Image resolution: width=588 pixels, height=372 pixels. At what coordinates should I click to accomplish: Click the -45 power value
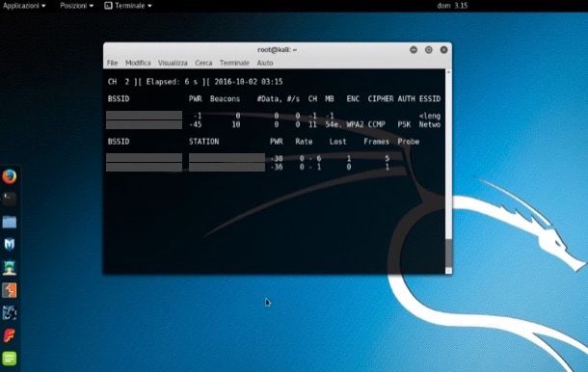[x=196, y=124]
